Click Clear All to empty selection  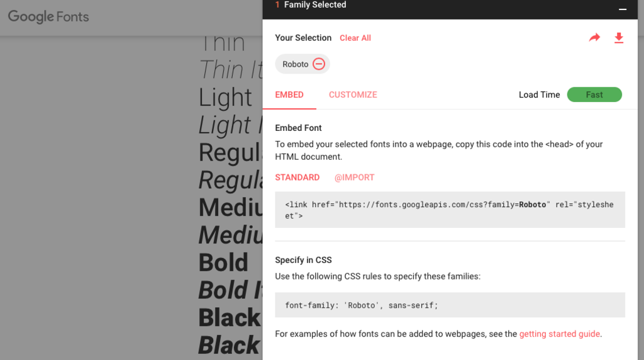point(355,38)
